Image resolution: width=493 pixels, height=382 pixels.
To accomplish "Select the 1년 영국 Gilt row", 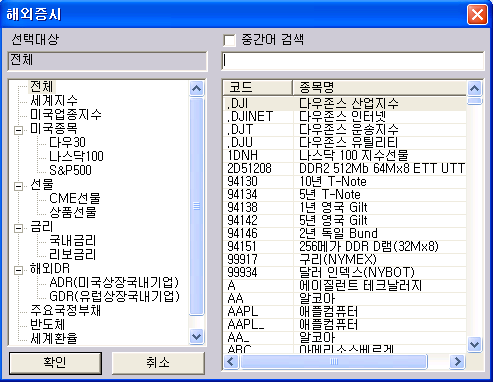I will coord(345,208).
